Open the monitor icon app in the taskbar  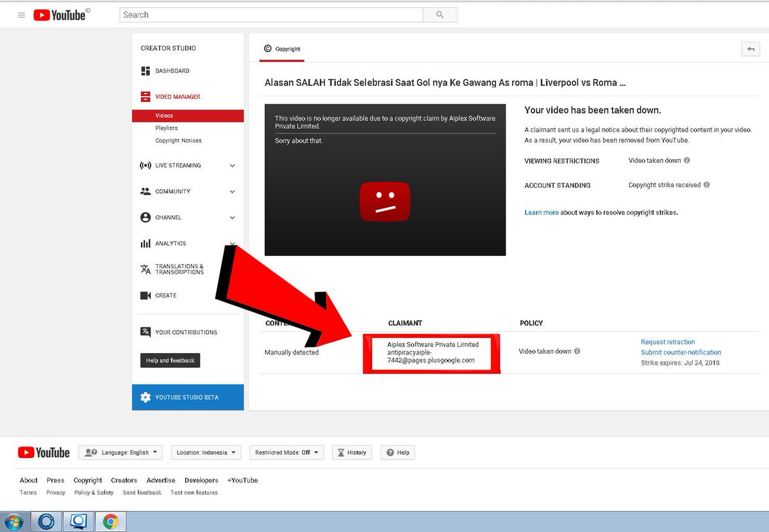click(79, 521)
